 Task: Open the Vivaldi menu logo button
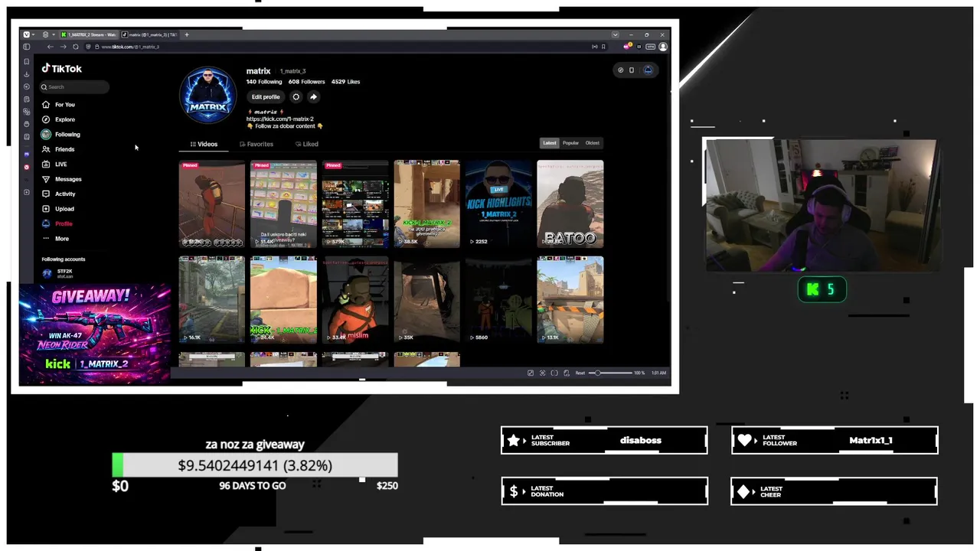tap(26, 34)
